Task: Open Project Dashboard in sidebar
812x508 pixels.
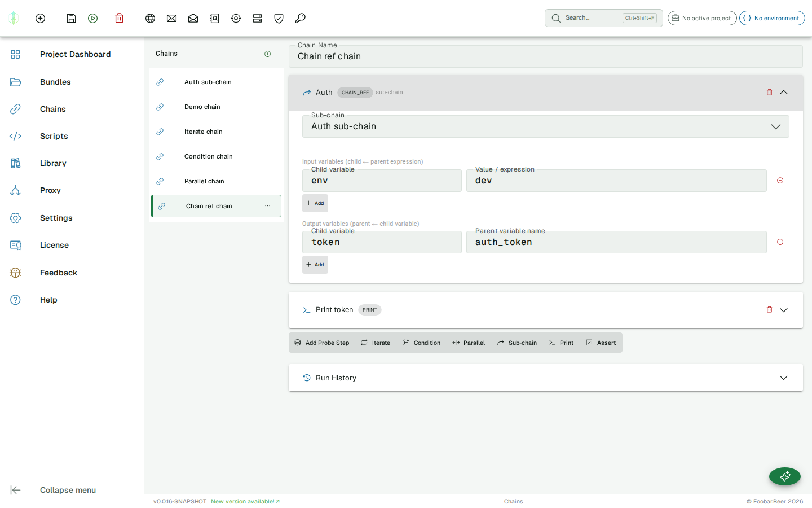Action: click(72, 54)
